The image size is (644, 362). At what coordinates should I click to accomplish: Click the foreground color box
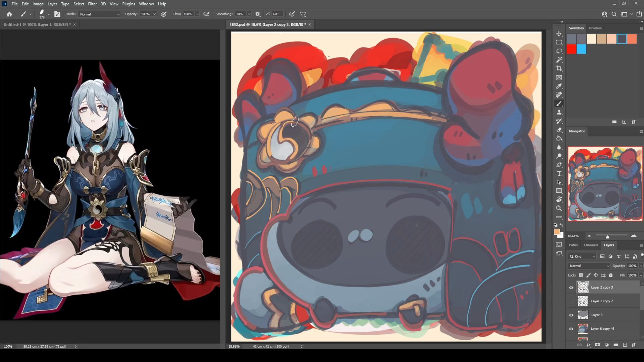coord(556,232)
